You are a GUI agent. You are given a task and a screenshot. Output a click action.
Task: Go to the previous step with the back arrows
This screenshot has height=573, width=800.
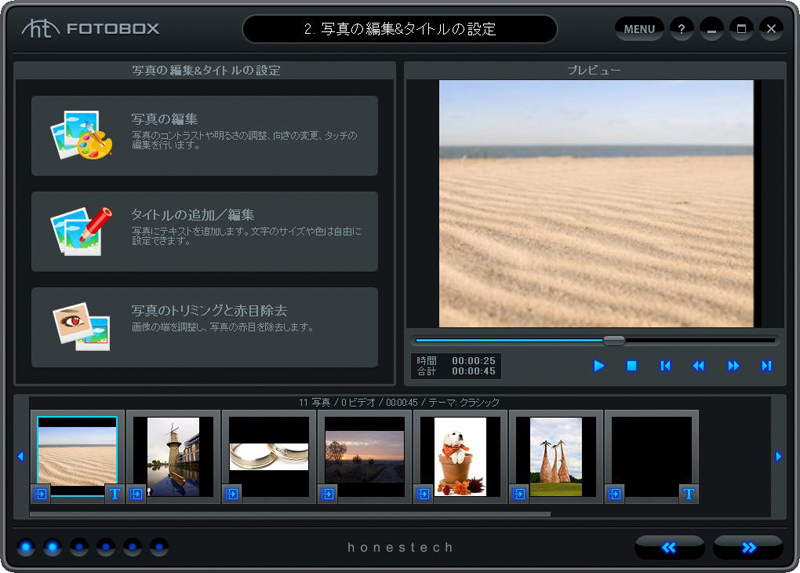click(669, 547)
